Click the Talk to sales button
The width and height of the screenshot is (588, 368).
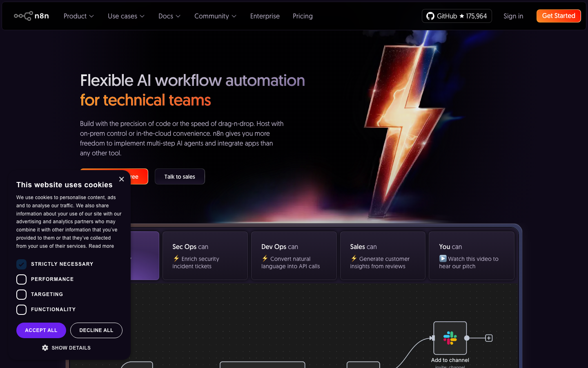point(180,177)
